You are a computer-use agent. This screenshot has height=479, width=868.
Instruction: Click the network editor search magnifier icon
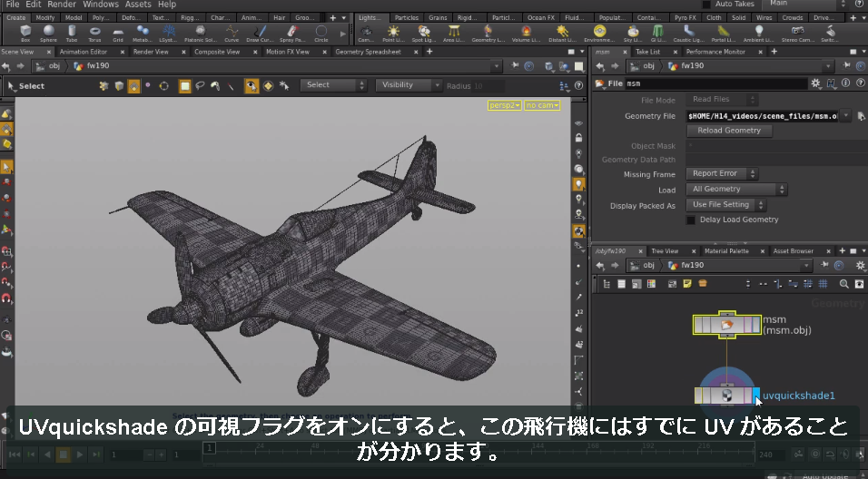[x=843, y=284]
